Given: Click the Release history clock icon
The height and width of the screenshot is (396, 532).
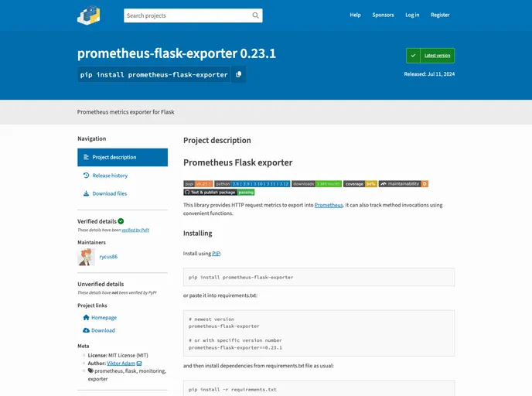Looking at the screenshot, I should [x=86, y=176].
